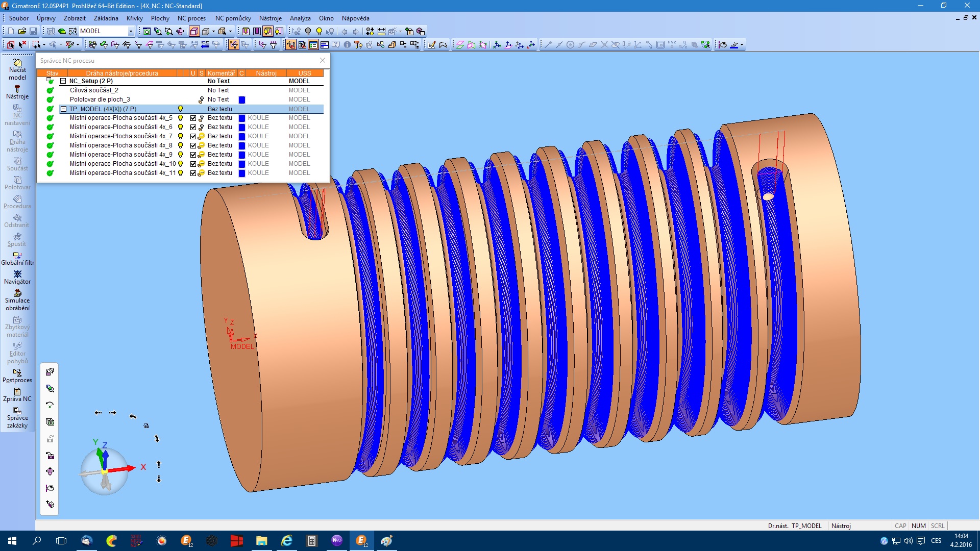Open File Explorer from the taskbar
Image resolution: width=980 pixels, height=551 pixels.
[x=261, y=540]
